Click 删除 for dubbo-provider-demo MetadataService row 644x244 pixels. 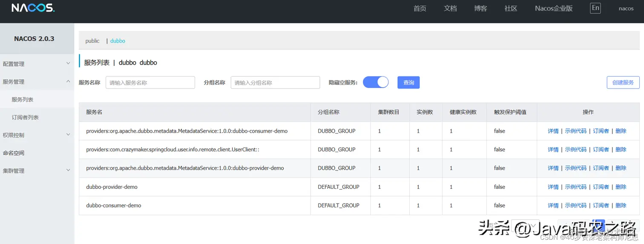tap(621, 168)
